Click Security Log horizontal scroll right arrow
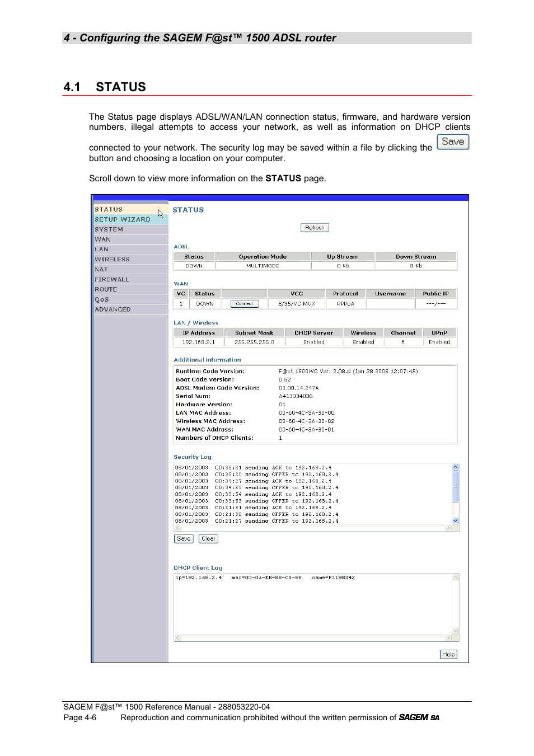 click(448, 528)
